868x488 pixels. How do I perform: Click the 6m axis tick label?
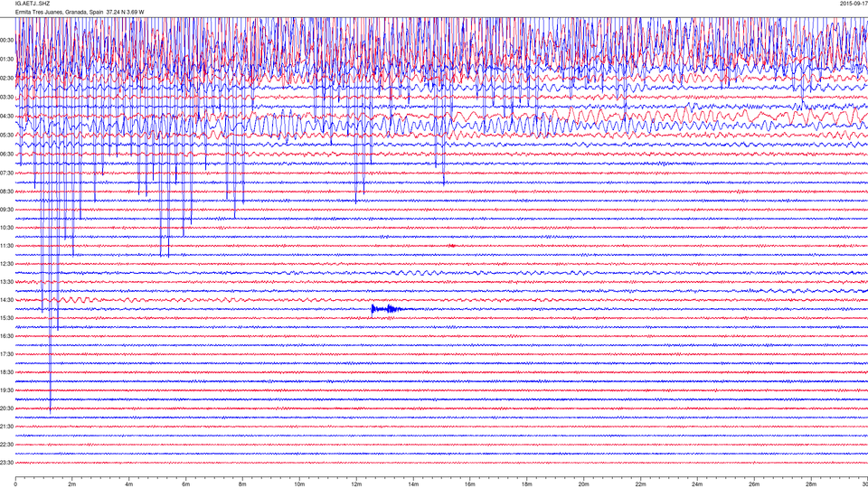185,484
